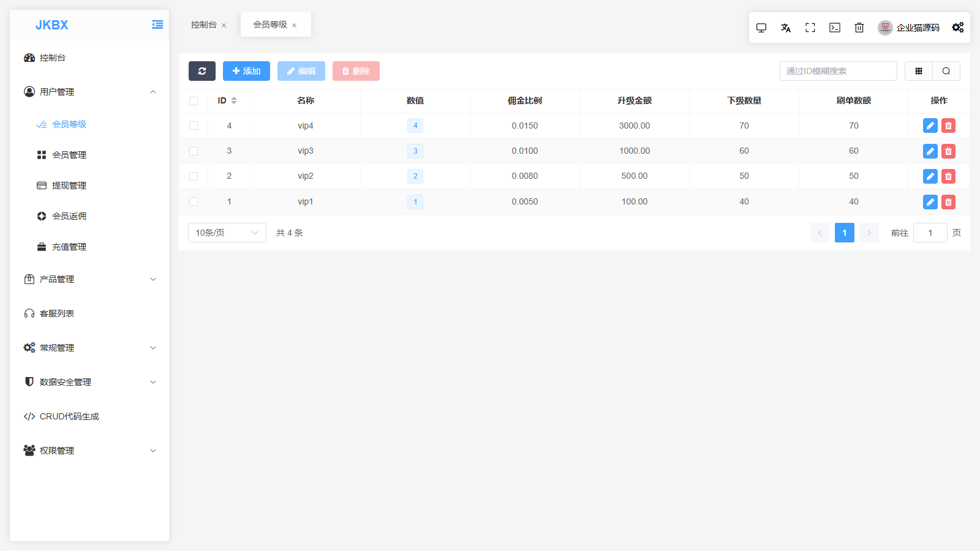This screenshot has width=980, height=551.
Task: Click the red delete icon for vip1 row
Action: pyautogui.click(x=948, y=202)
